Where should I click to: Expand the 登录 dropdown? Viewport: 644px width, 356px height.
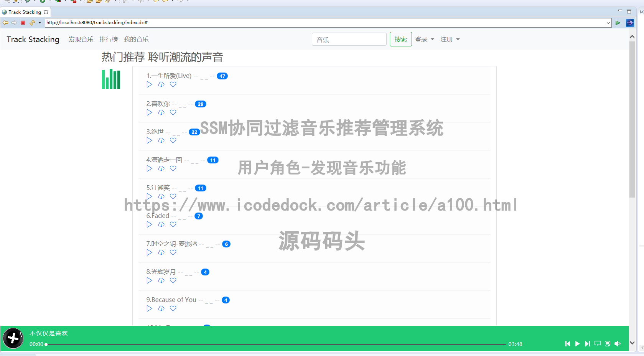coord(424,39)
